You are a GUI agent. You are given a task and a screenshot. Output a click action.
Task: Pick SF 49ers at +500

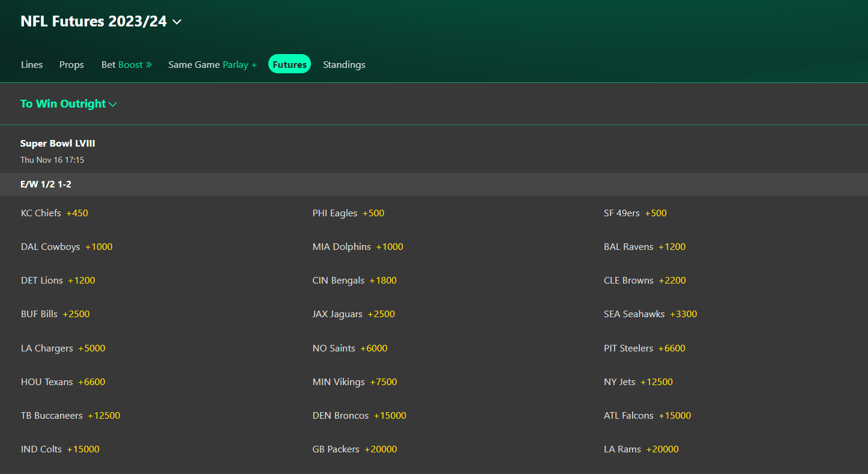tap(635, 213)
